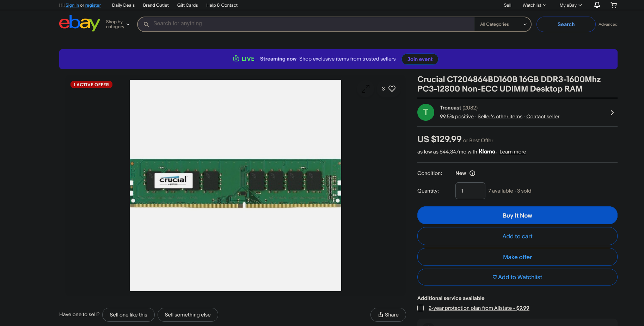The height and width of the screenshot is (326, 644).
Task: Click Make offer button
Action: click(x=517, y=257)
